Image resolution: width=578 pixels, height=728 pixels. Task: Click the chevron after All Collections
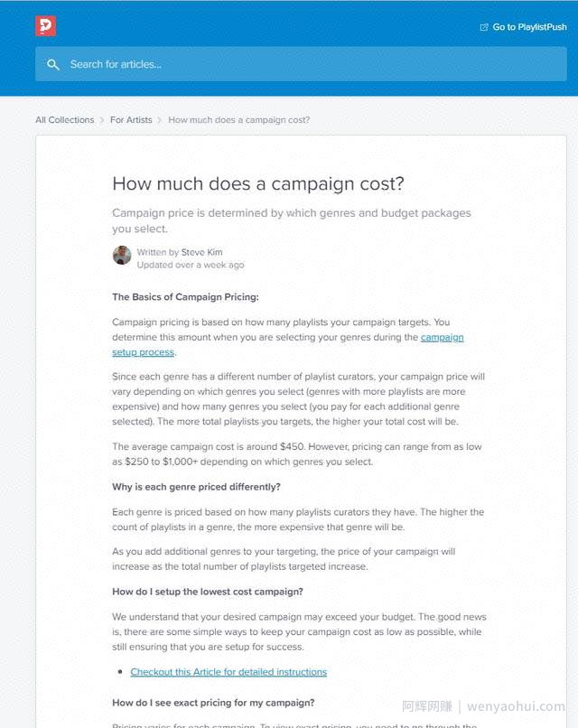point(102,120)
